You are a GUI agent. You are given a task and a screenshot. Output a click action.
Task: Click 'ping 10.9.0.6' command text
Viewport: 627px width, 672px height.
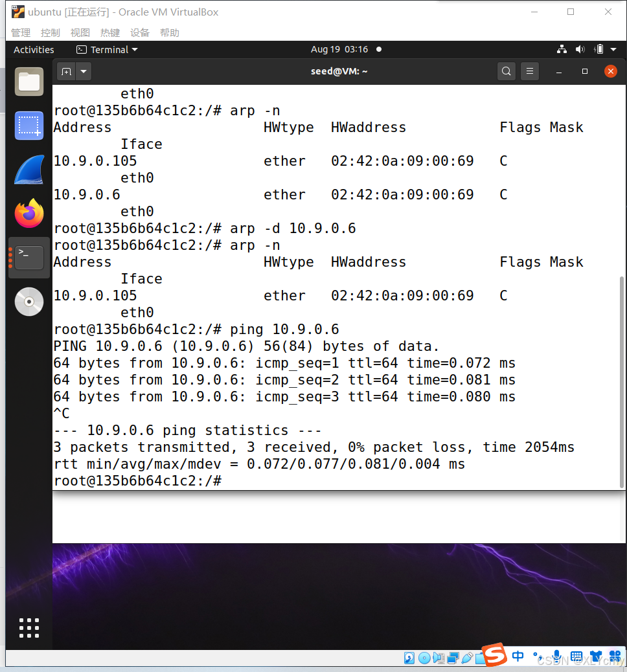(x=284, y=329)
